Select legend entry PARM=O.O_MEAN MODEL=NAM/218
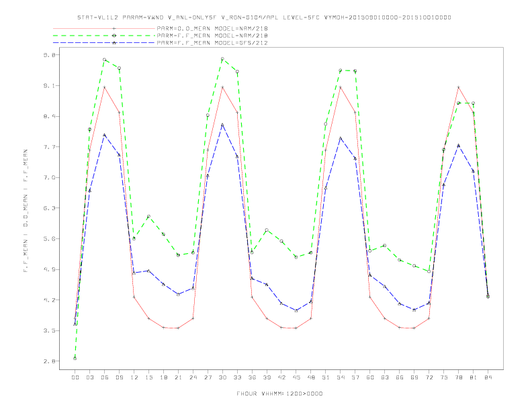The image size is (532, 411). pos(212,28)
